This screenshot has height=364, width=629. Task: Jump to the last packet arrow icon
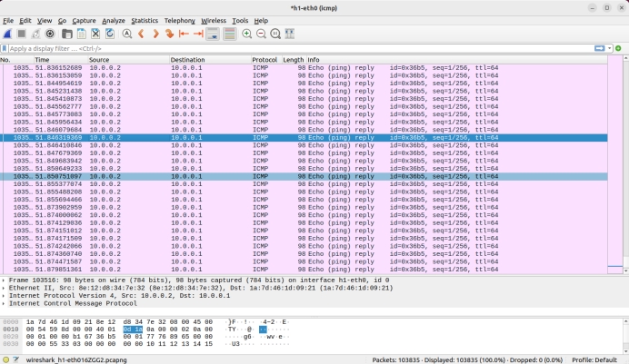[197, 34]
